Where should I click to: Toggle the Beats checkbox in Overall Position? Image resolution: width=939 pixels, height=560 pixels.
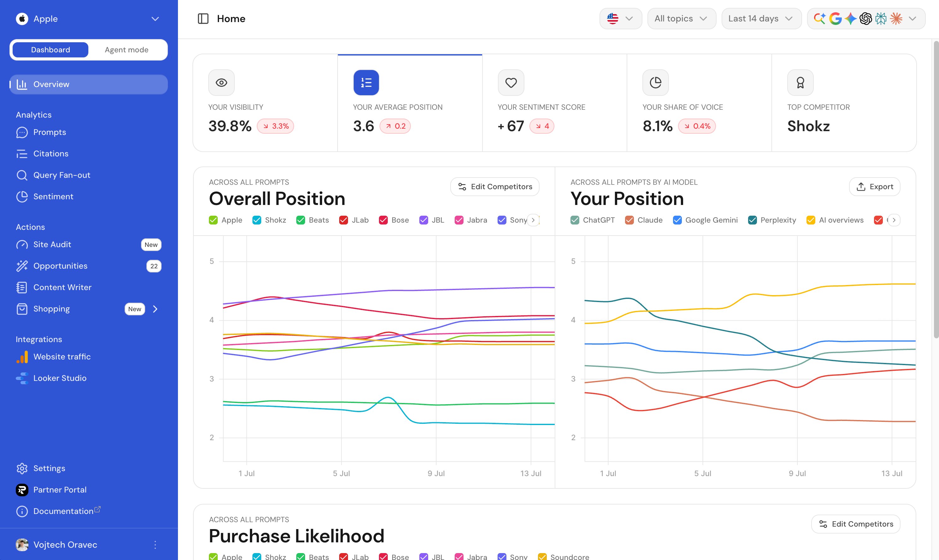click(301, 220)
